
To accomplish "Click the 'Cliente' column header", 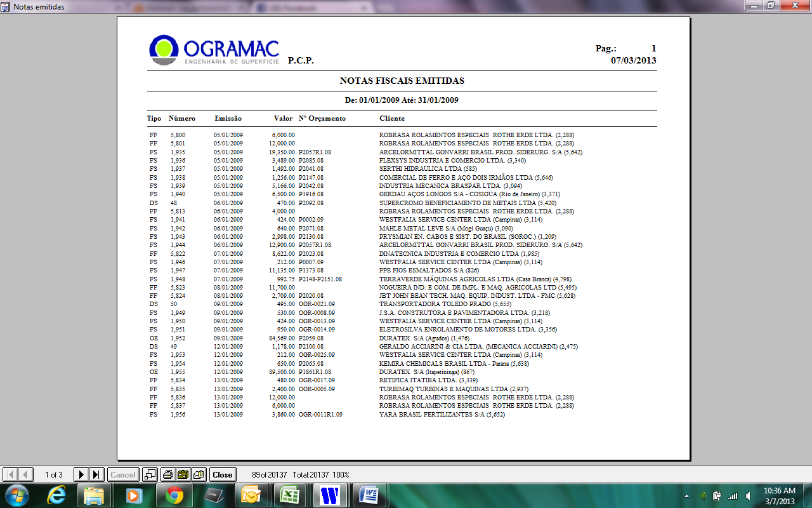I will click(392, 118).
